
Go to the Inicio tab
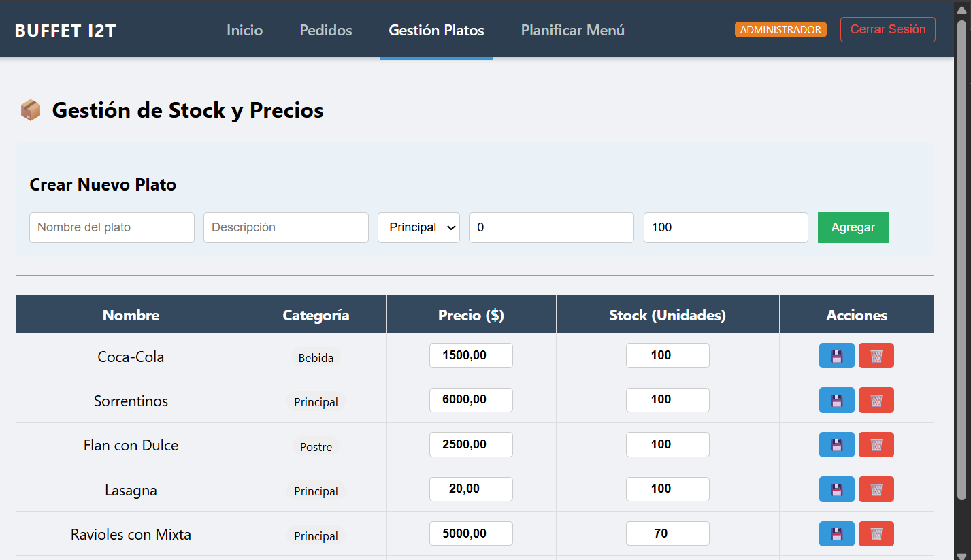coord(244,30)
